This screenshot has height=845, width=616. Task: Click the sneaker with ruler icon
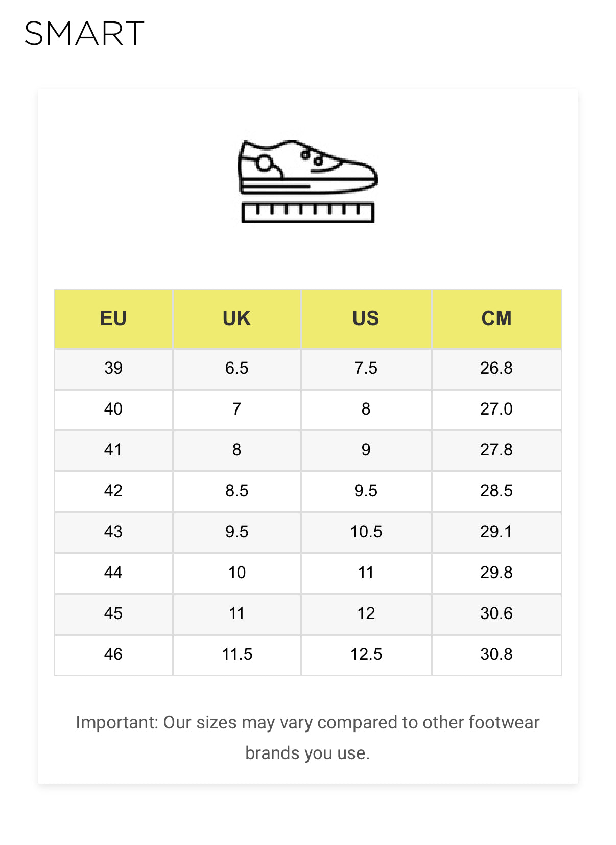pyautogui.click(x=308, y=181)
